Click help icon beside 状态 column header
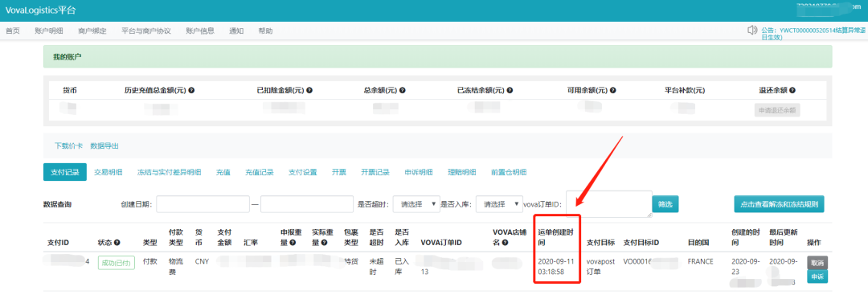This screenshot has height=295, width=868. pyautogui.click(x=117, y=243)
